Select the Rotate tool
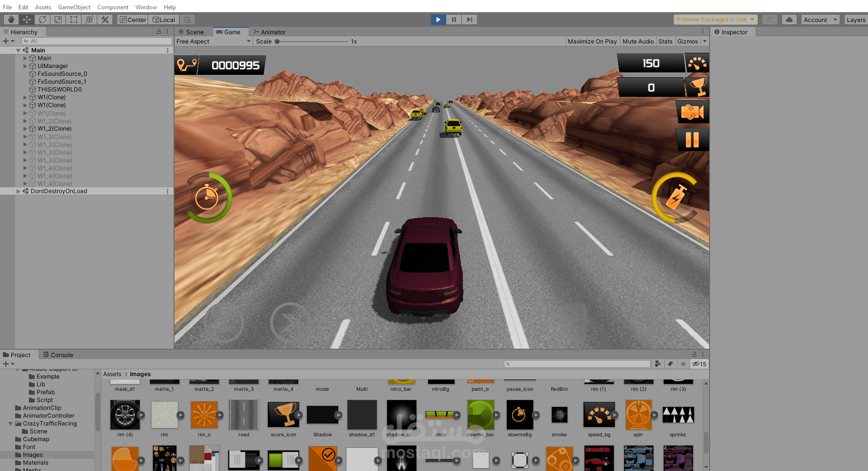868x471 pixels. pyautogui.click(x=43, y=20)
